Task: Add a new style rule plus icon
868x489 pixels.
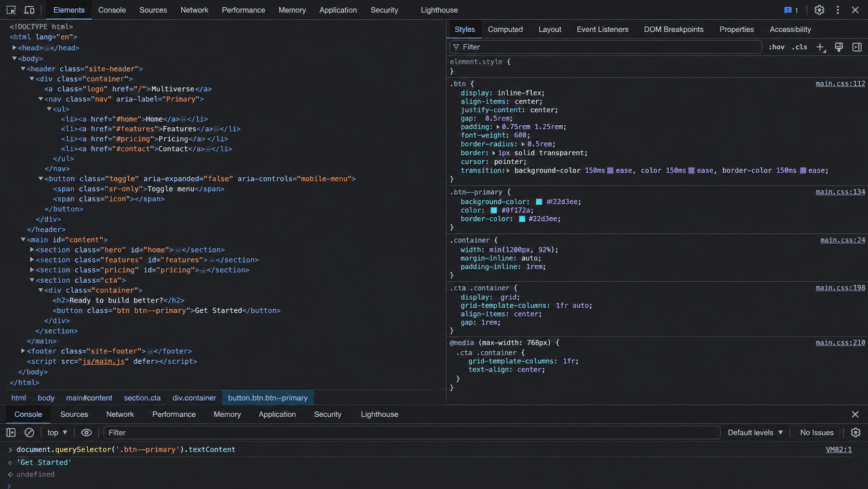Action: tap(820, 47)
